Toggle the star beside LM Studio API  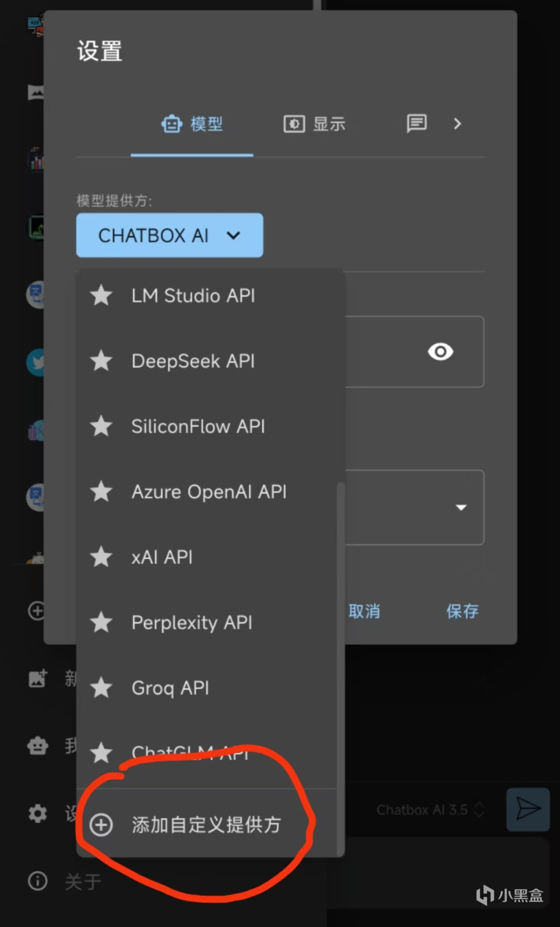[101, 296]
